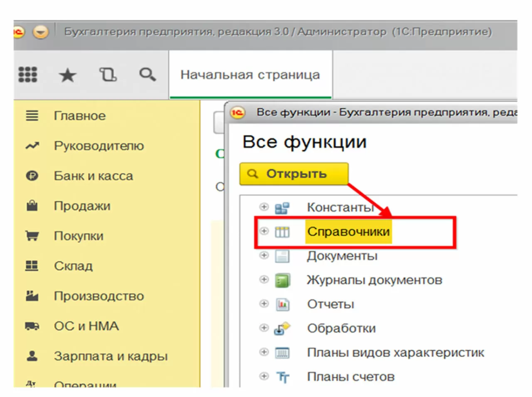Viewport: 532px width, 397px height.
Task: Click the Отчеты chart icon in tree
Action: [x=282, y=304]
